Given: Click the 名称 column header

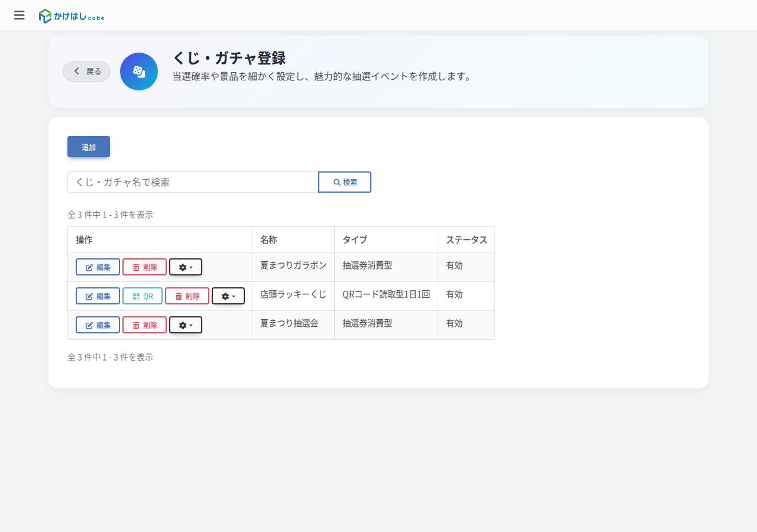Looking at the screenshot, I should pyautogui.click(x=293, y=239).
